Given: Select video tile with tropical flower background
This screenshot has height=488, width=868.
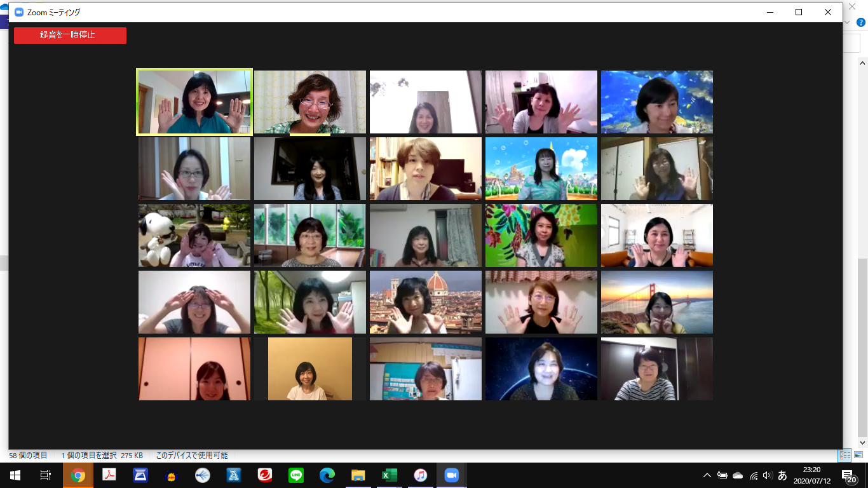Looking at the screenshot, I should 541,235.
